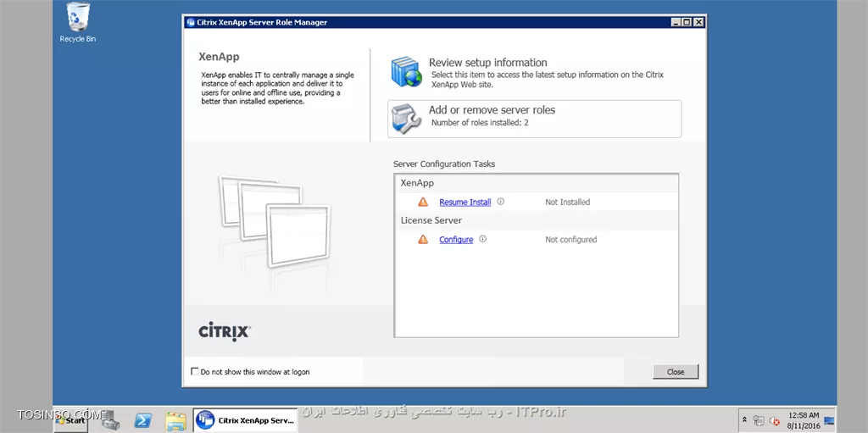868x433 pixels.
Task: Click the Citrix title bar application icon
Action: pos(191,23)
